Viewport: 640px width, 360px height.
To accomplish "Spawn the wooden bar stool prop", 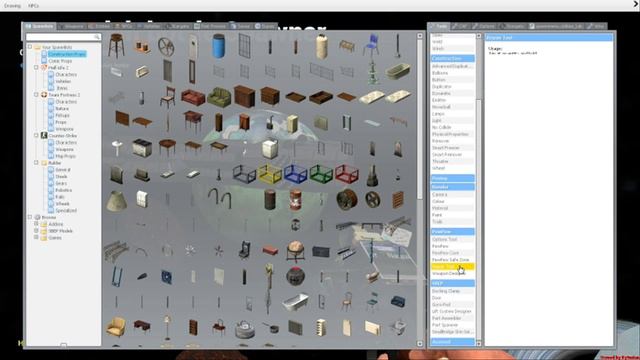I will pos(116,46).
